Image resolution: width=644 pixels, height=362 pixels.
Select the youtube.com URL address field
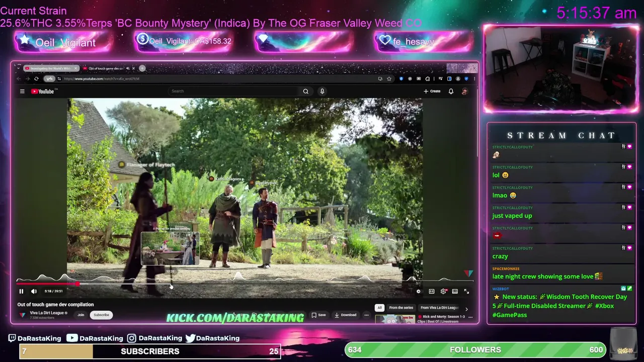(102, 78)
